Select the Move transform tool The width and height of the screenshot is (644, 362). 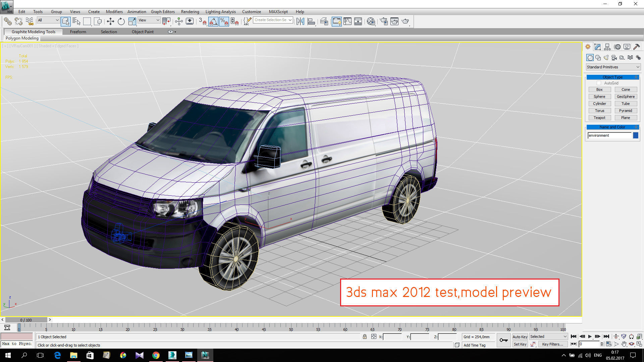click(110, 21)
